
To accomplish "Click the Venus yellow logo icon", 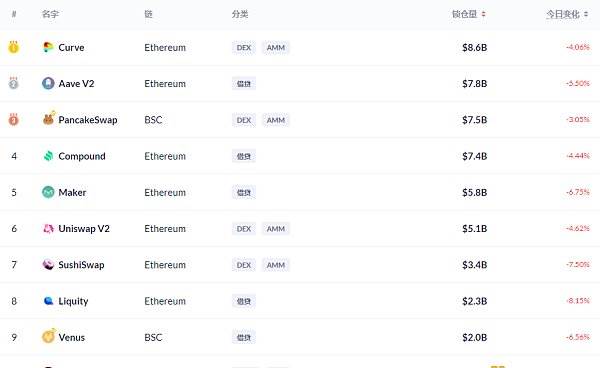I will click(49, 337).
